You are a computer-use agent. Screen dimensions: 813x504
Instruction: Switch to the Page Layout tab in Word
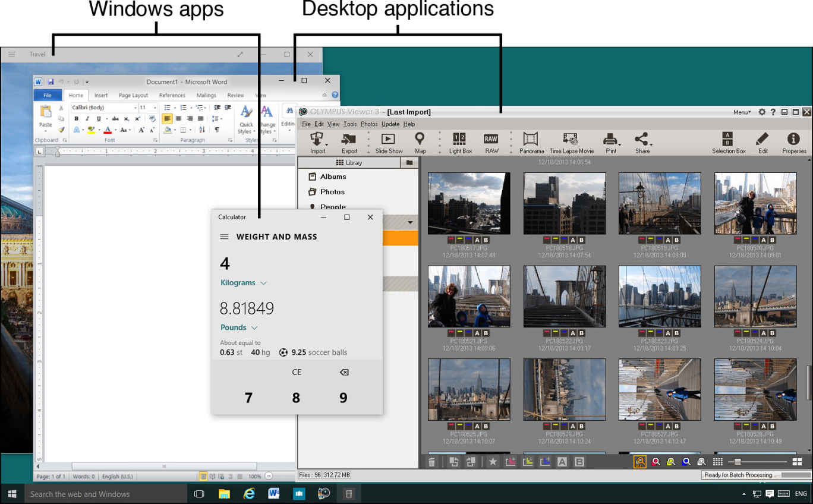pos(133,95)
